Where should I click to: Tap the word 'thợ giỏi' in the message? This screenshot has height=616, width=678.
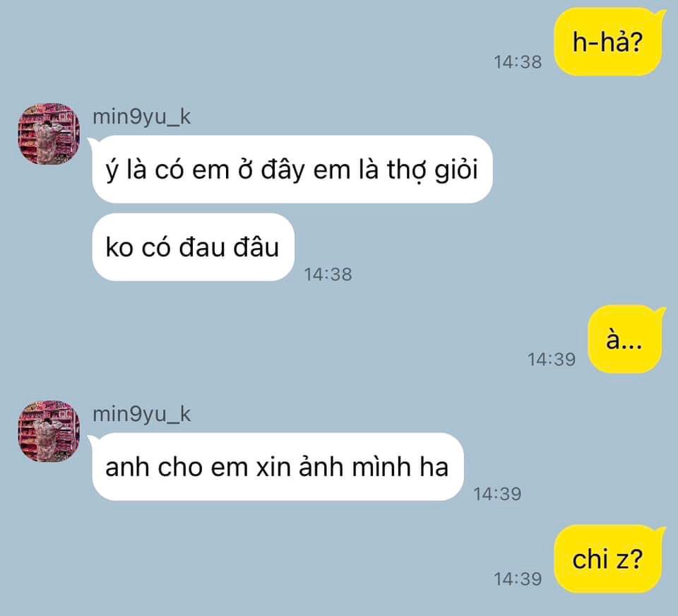click(432, 170)
